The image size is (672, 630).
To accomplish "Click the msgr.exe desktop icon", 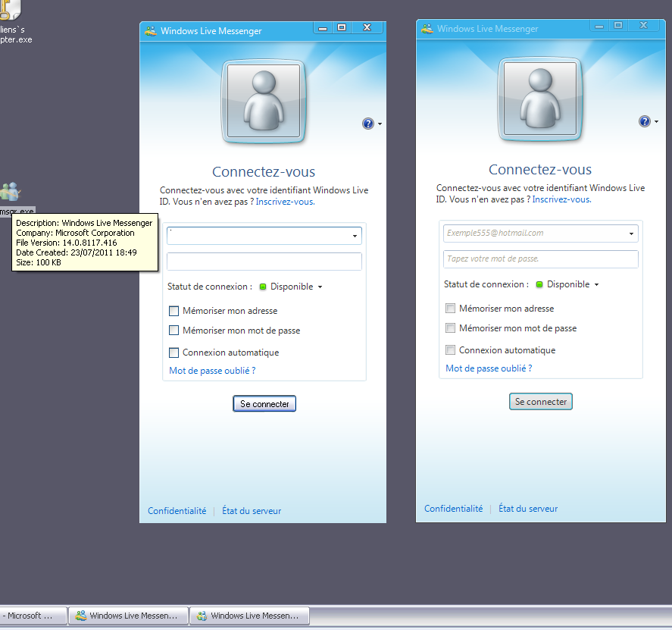I will point(11,193).
